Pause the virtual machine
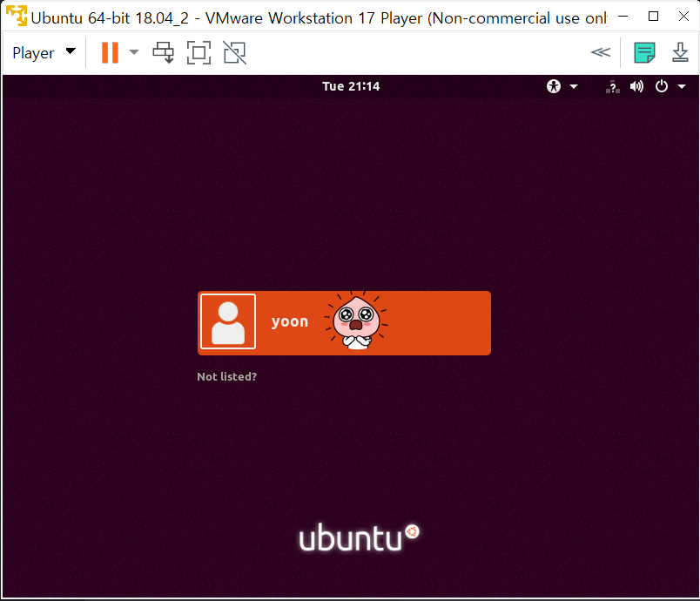The width and height of the screenshot is (700, 601). point(110,52)
